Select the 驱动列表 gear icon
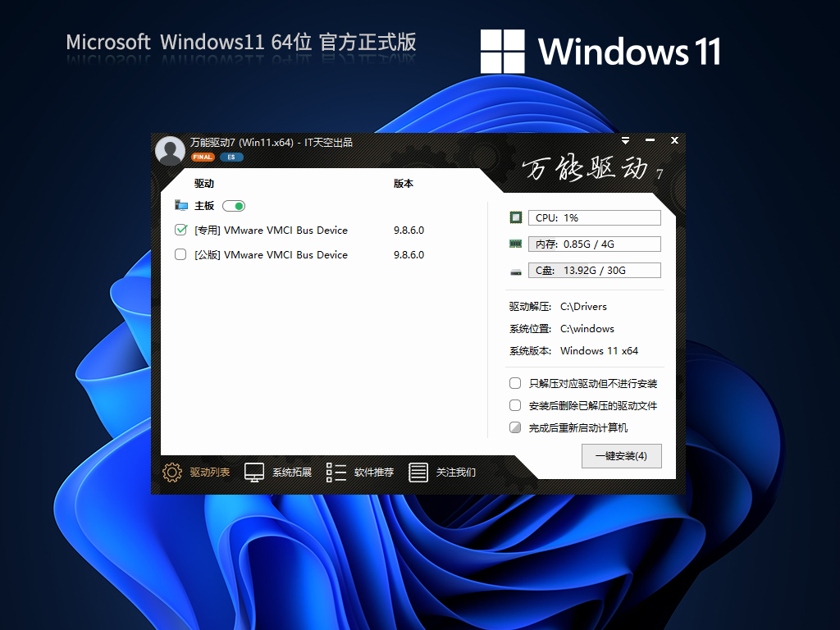The height and width of the screenshot is (630, 840). click(x=171, y=472)
